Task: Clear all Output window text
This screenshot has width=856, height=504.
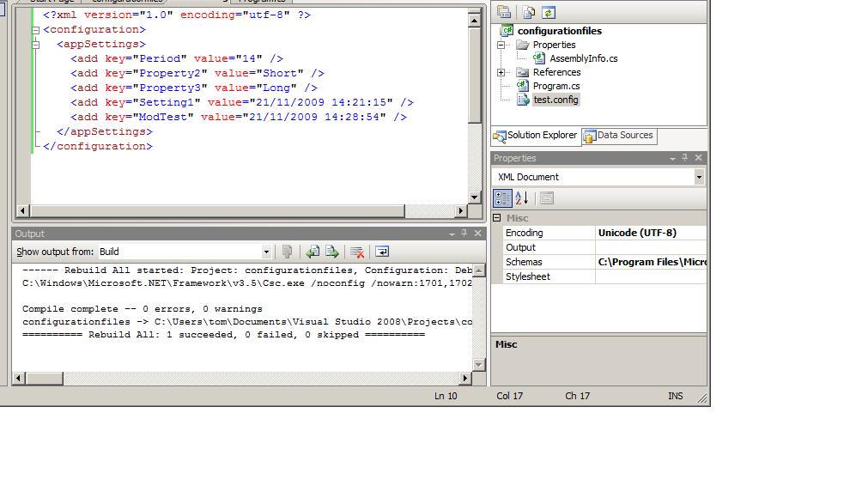Action: (x=357, y=252)
